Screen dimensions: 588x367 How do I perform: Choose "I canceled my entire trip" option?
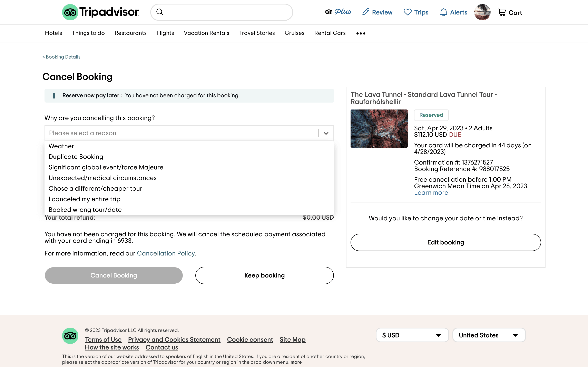(x=85, y=199)
